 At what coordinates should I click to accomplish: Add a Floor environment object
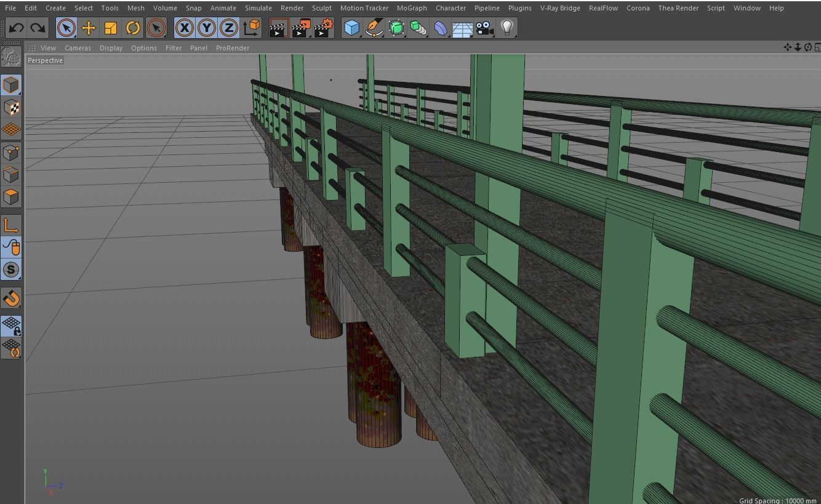pos(462,28)
